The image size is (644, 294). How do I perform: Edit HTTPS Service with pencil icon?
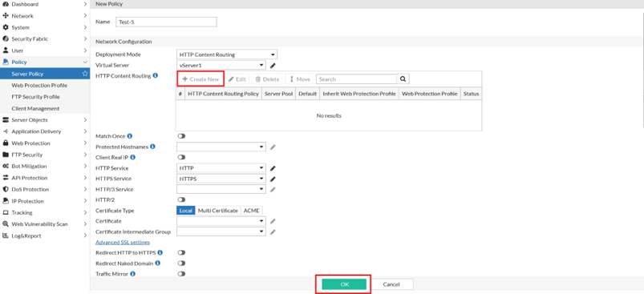pos(273,179)
